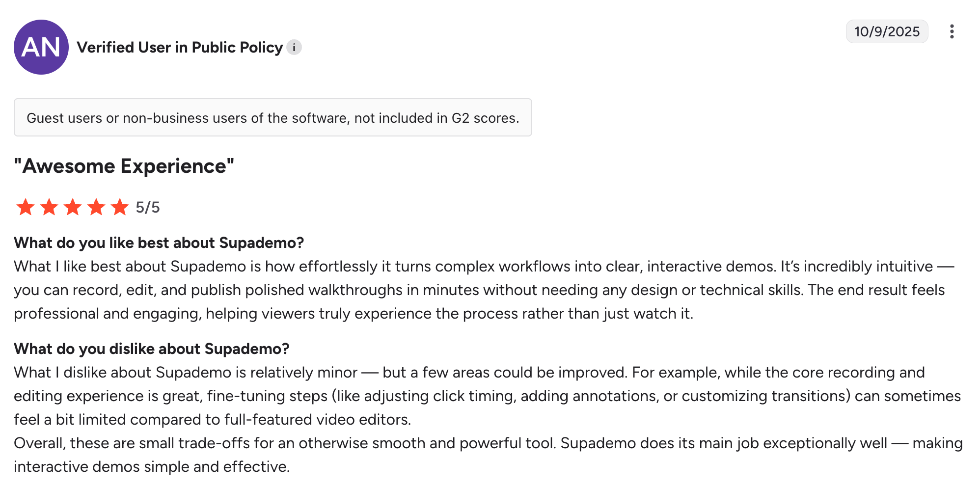
Task: Click the third rating star
Action: pos(73,207)
